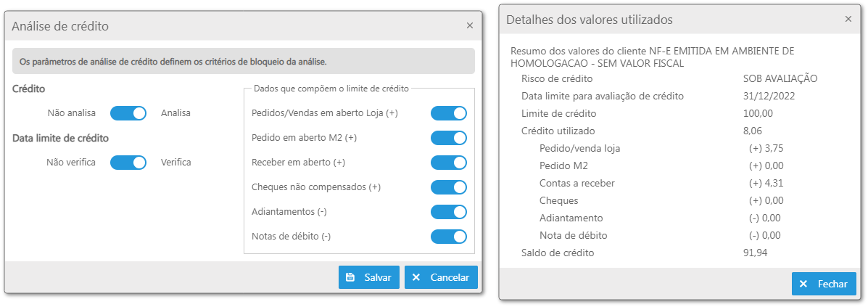The width and height of the screenshot is (868, 307).
Task: Click the floppy disk icon on Salvar
Action: pyautogui.click(x=350, y=278)
